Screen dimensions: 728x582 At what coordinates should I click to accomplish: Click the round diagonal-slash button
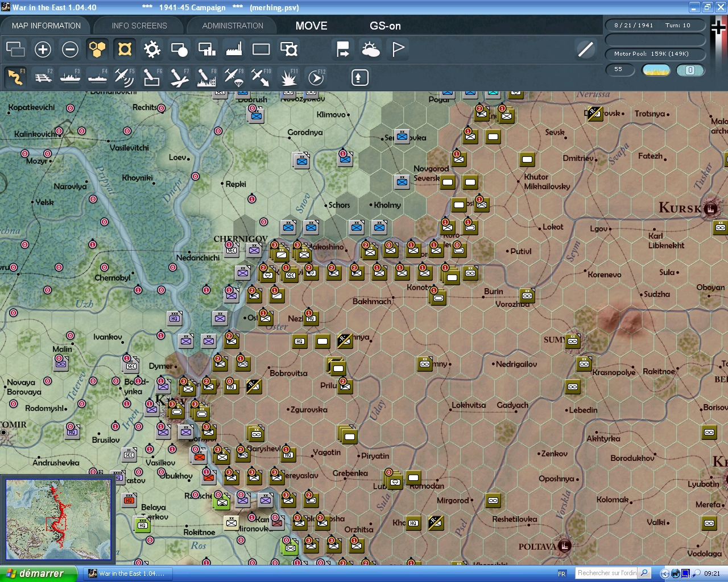[585, 49]
